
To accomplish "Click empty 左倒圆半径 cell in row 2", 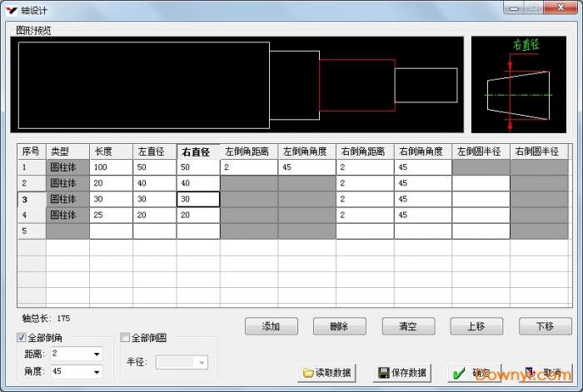I will point(481,183).
